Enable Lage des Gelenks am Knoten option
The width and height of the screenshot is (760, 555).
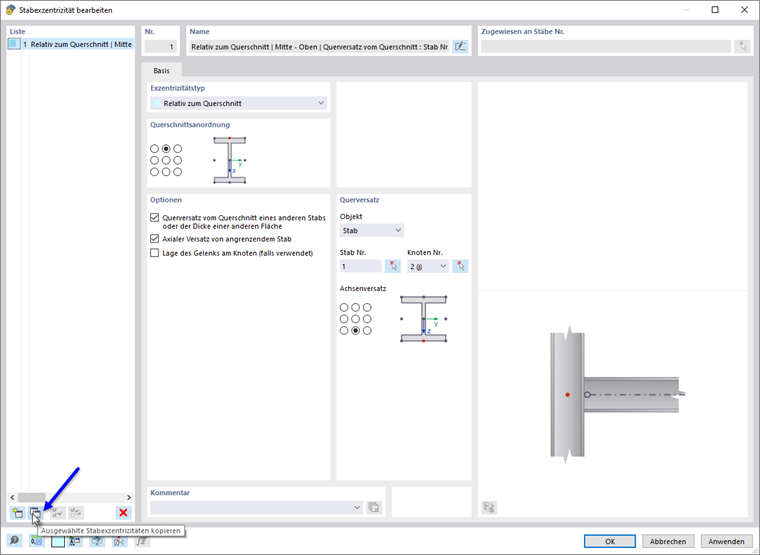coord(155,253)
